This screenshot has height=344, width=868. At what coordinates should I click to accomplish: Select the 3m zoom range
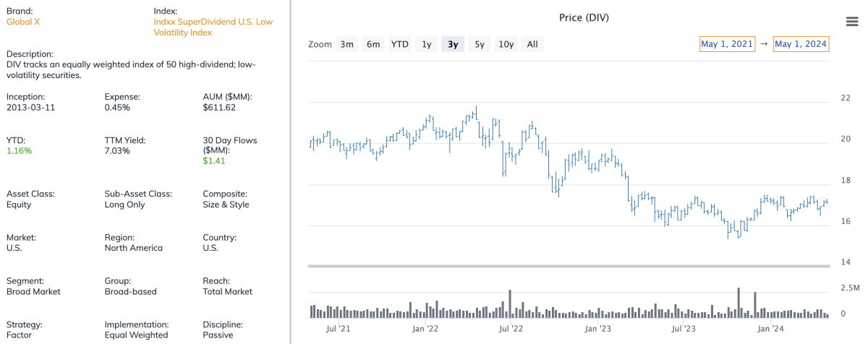click(347, 44)
